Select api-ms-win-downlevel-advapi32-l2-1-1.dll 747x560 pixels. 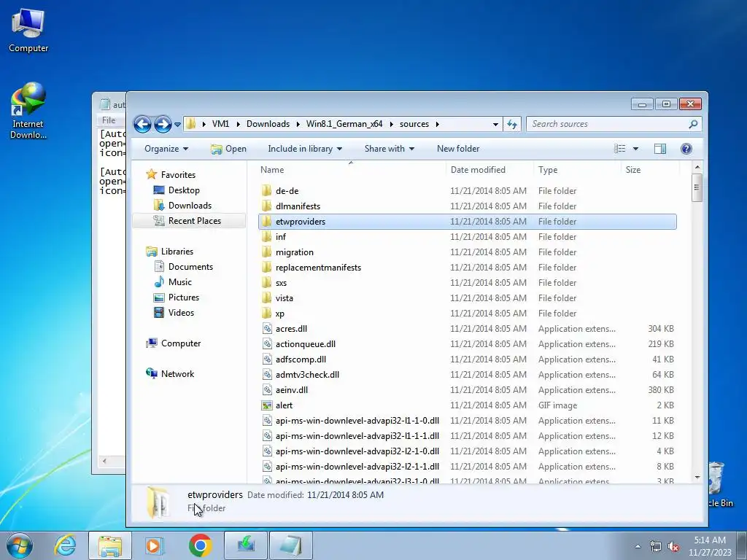pyautogui.click(x=357, y=466)
